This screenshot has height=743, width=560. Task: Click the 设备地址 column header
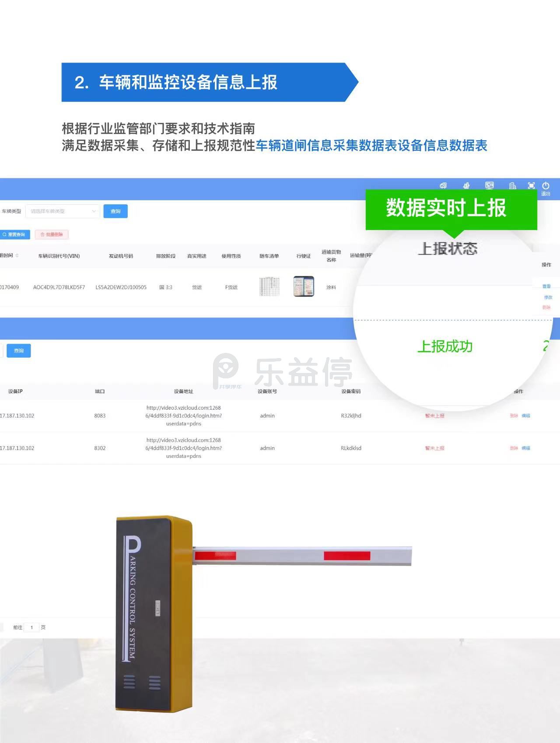click(x=183, y=391)
